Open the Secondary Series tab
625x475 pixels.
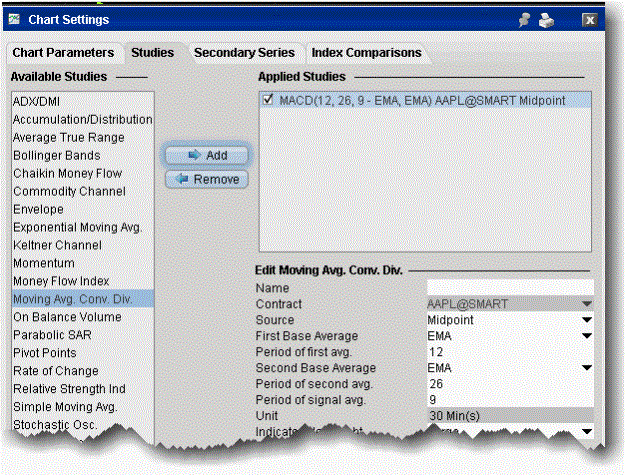(x=244, y=52)
